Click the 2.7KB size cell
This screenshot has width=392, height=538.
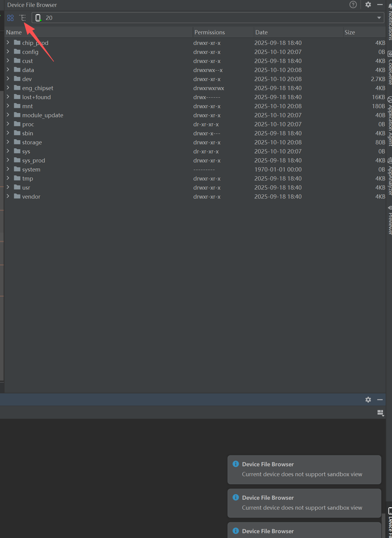378,79
